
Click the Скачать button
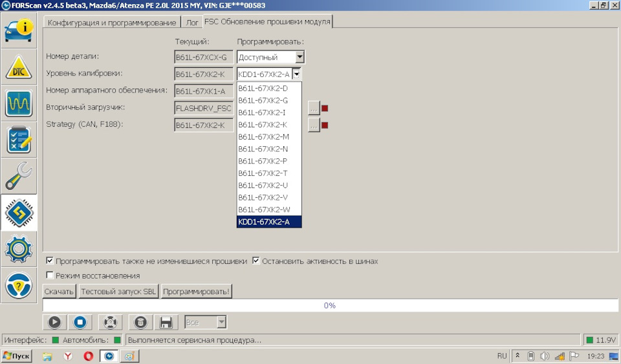pyautogui.click(x=59, y=292)
